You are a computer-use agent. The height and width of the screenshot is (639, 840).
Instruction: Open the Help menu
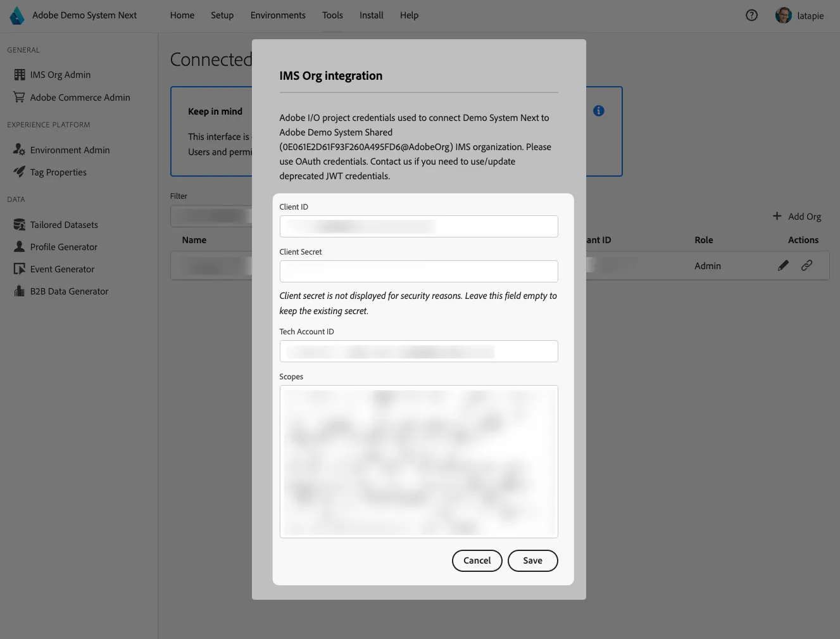[409, 15]
